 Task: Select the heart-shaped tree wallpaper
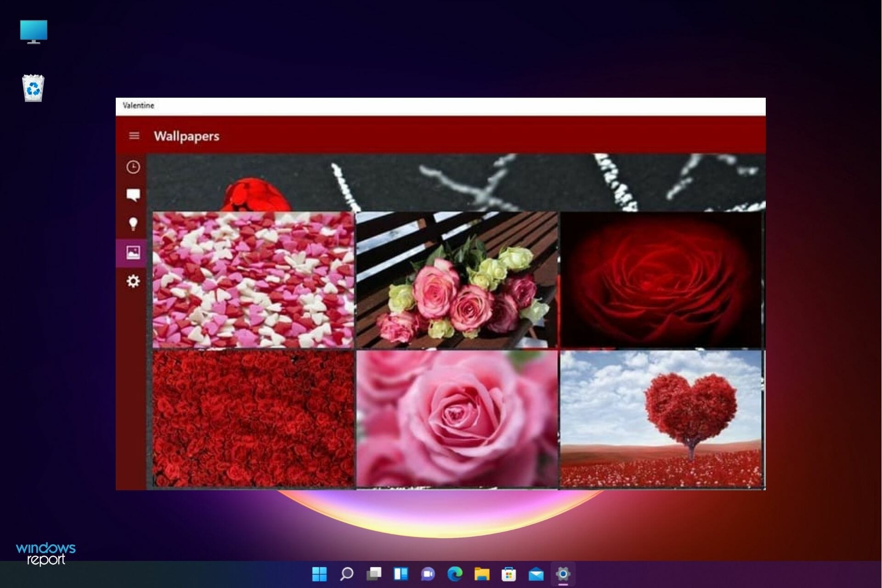click(661, 418)
